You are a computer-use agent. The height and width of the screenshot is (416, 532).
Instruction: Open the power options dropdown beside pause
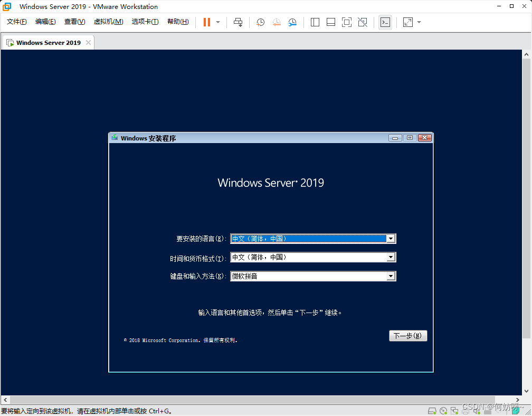pyautogui.click(x=218, y=22)
